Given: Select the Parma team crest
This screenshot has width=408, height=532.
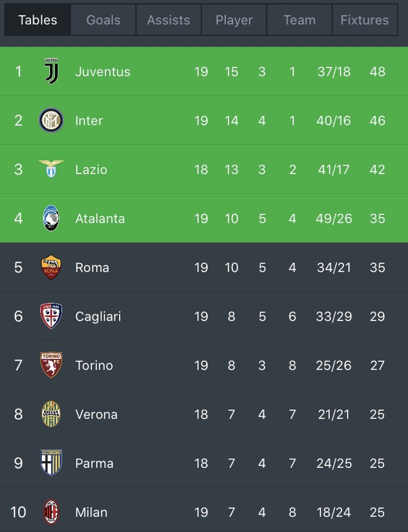Looking at the screenshot, I should coord(51,463).
